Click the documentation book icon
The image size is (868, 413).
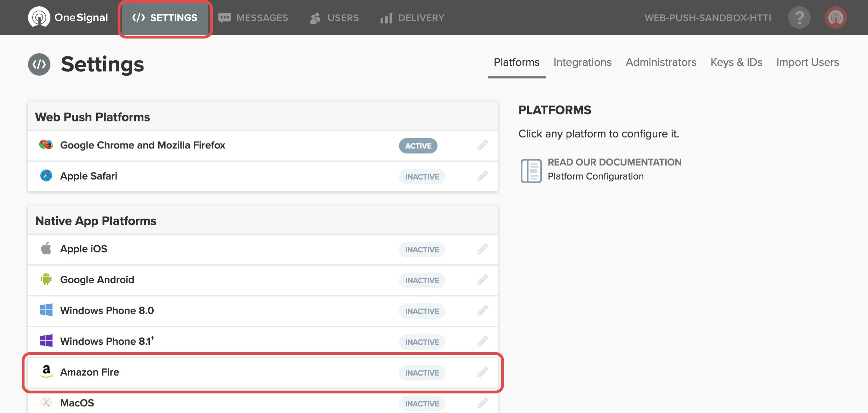point(531,171)
